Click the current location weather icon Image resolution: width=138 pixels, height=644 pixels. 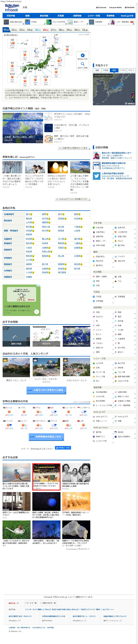tap(82, 55)
